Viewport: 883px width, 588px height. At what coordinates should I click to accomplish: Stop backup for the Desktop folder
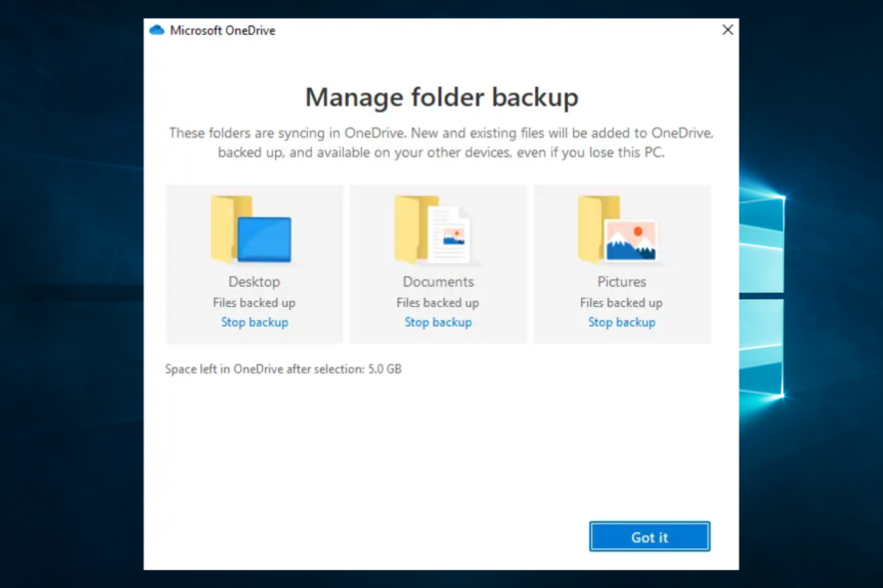[254, 322]
